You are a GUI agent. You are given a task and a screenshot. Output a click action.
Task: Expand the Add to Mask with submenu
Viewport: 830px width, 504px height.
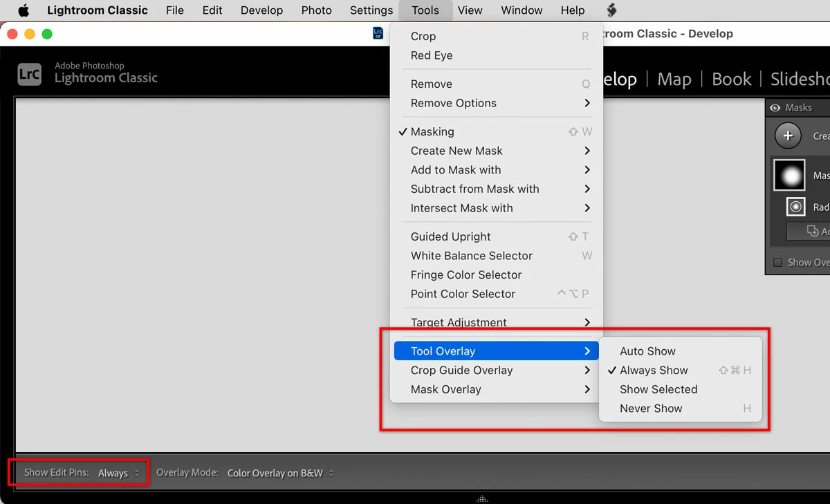(x=497, y=170)
